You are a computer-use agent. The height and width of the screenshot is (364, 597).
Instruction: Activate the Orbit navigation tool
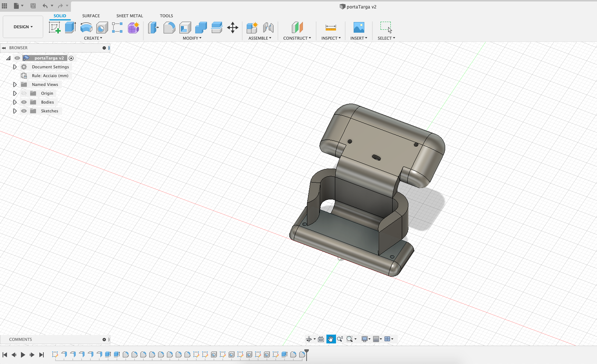pyautogui.click(x=309, y=339)
